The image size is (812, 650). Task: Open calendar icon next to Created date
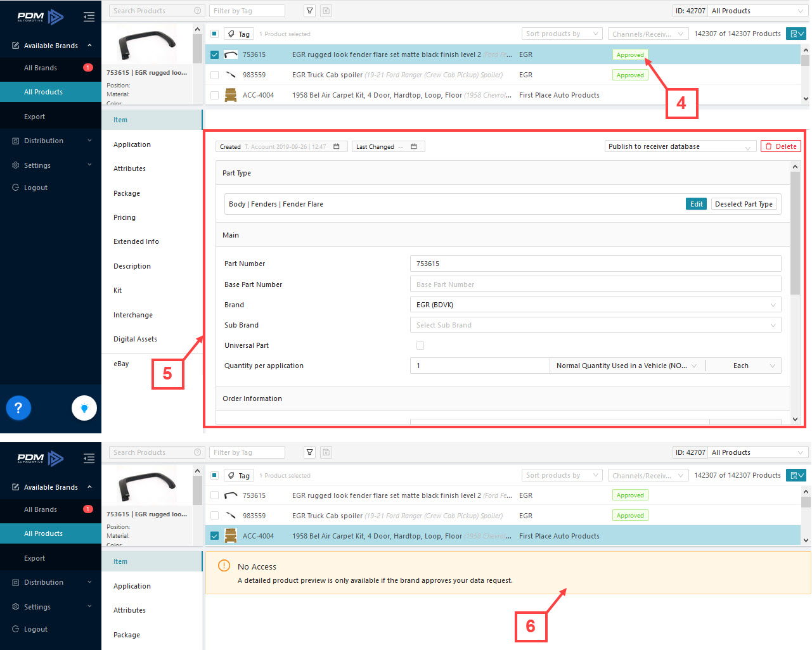click(337, 146)
